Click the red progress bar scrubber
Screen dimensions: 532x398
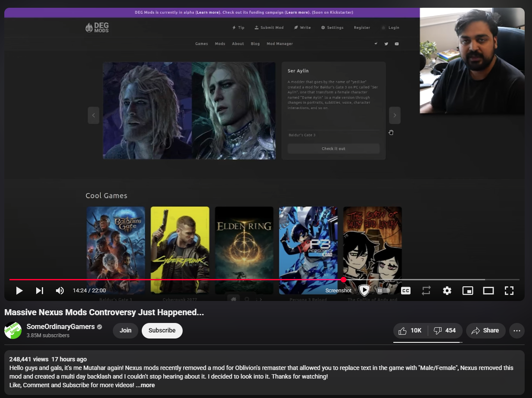point(343,279)
